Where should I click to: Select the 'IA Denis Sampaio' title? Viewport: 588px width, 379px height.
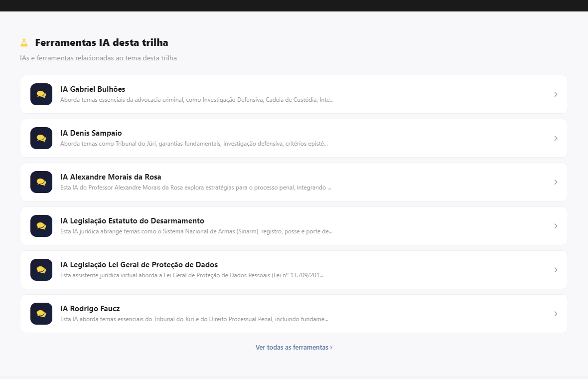(x=91, y=133)
